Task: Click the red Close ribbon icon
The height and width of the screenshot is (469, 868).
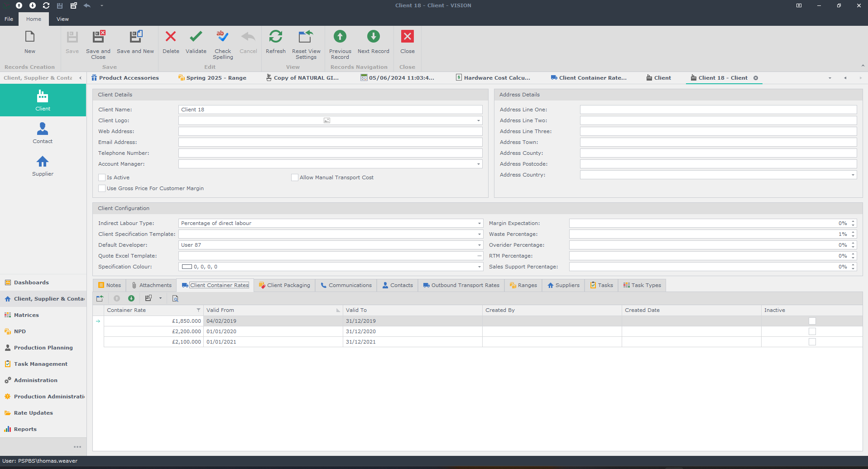Action: [x=408, y=37]
